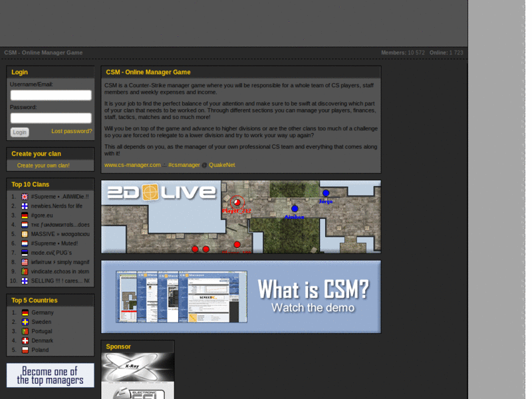Click the Denmark flag icon
This screenshot has height=399, width=532.
[25, 340]
